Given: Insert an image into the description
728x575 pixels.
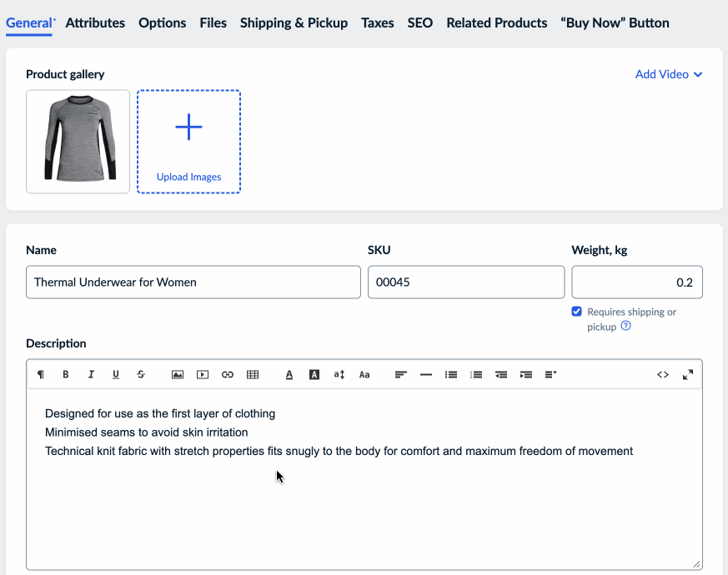Looking at the screenshot, I should tap(178, 375).
